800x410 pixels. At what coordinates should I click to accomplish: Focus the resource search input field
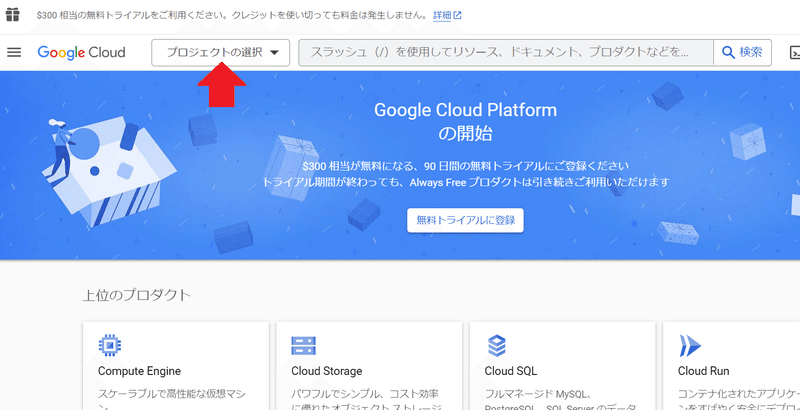[x=506, y=53]
